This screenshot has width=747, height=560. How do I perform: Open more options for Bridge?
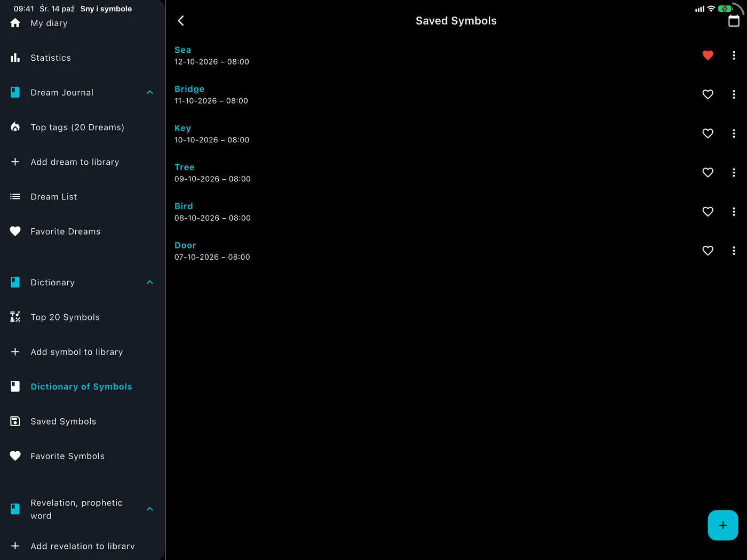734,94
